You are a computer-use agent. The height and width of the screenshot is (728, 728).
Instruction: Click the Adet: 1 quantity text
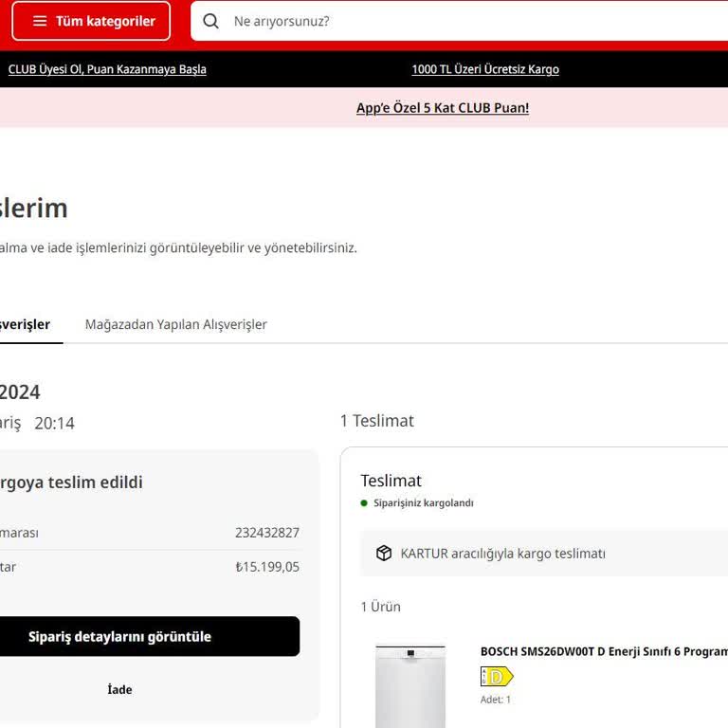[x=496, y=700]
